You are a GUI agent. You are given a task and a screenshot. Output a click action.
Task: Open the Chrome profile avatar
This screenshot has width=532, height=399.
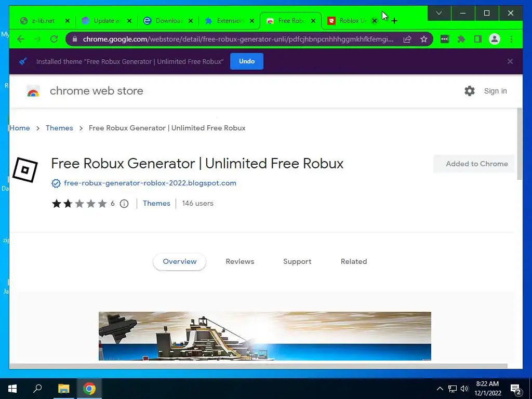pyautogui.click(x=495, y=39)
